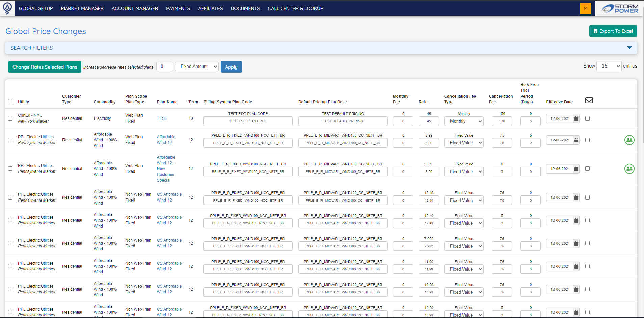Open calendar picker for TEST plan row
The width and height of the screenshot is (644, 318).
tap(576, 118)
